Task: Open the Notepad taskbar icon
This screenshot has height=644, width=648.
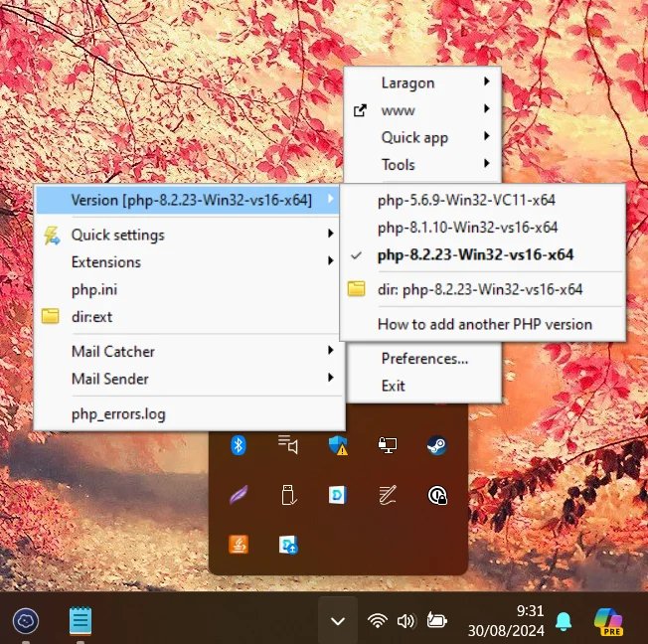Action: (81, 620)
